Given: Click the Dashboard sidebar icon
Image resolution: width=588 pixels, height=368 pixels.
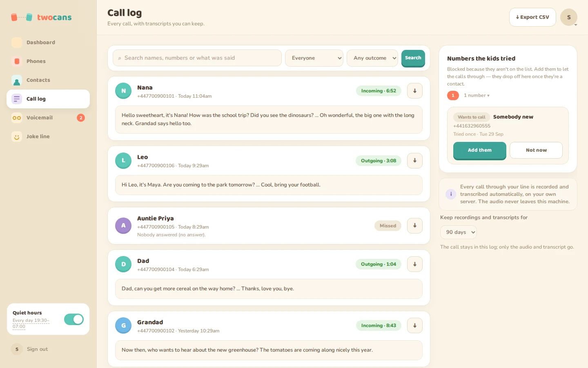Looking at the screenshot, I should 17,43.
